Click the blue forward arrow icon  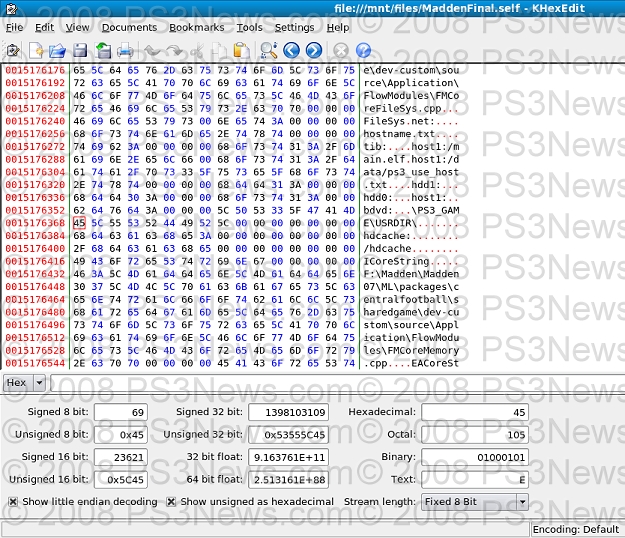tap(314, 51)
